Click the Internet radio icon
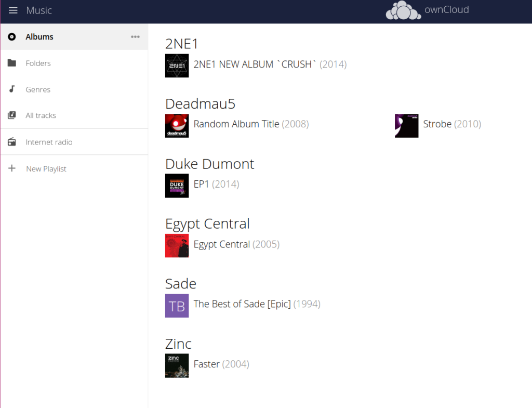 (12, 141)
